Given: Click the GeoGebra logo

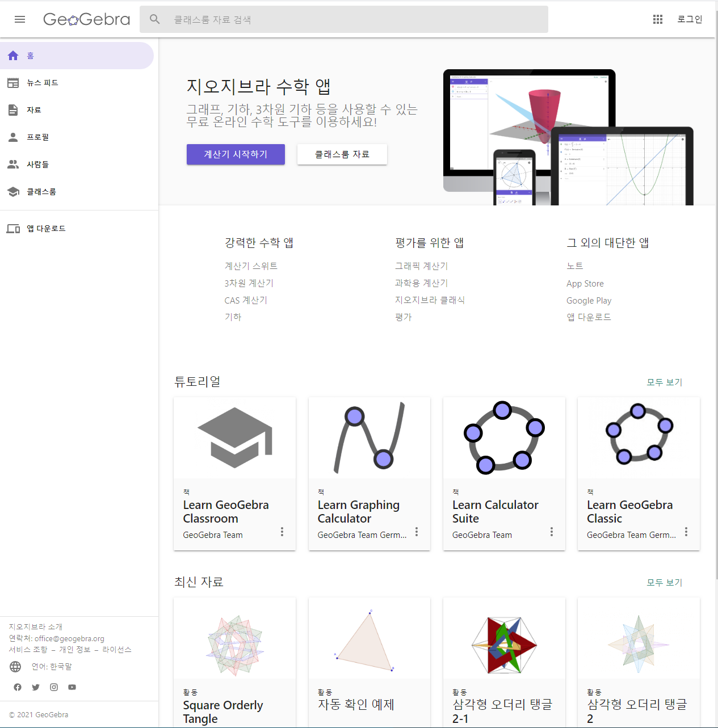Looking at the screenshot, I should pos(87,19).
